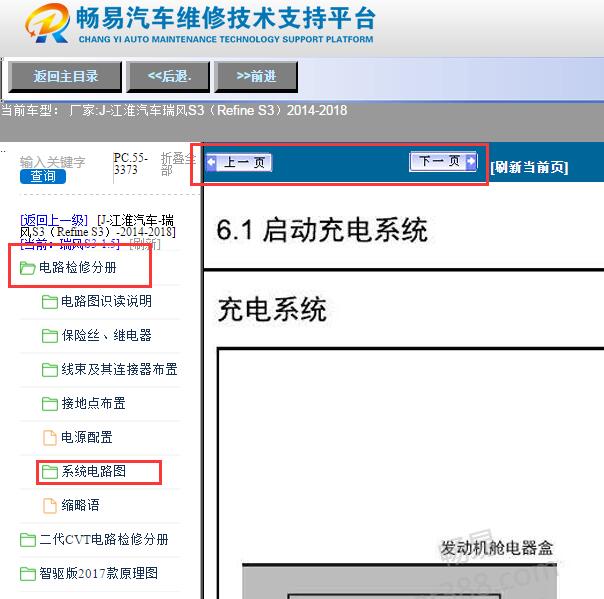Go back with the <<后退 button
This screenshot has height=599, width=604.
[x=168, y=77]
